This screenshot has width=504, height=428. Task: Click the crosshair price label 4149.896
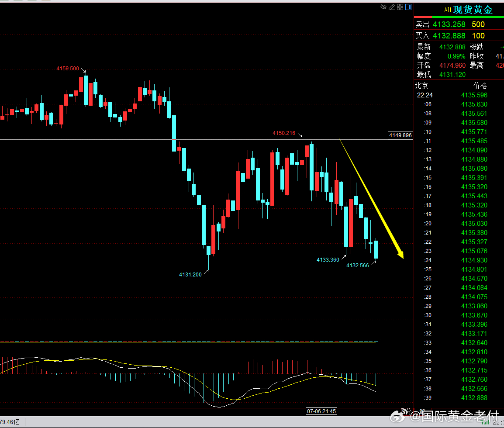click(x=400, y=135)
